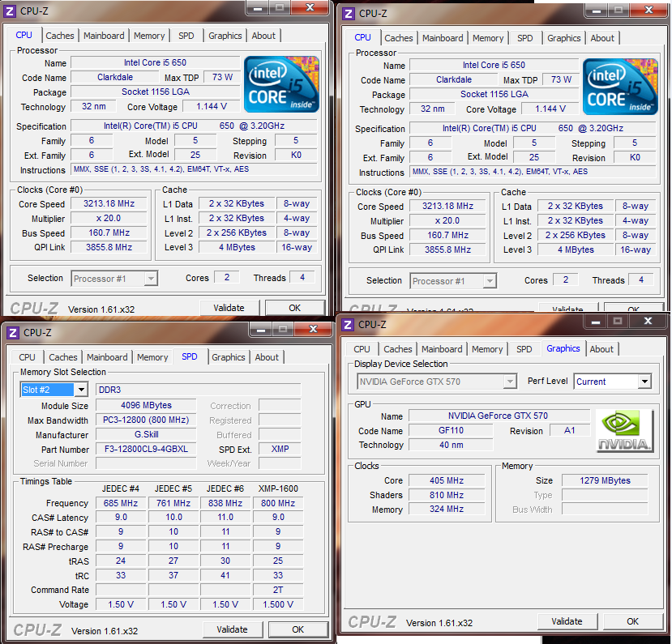672x644 pixels.
Task: Click Instructions field in top-left window
Action: click(x=195, y=169)
